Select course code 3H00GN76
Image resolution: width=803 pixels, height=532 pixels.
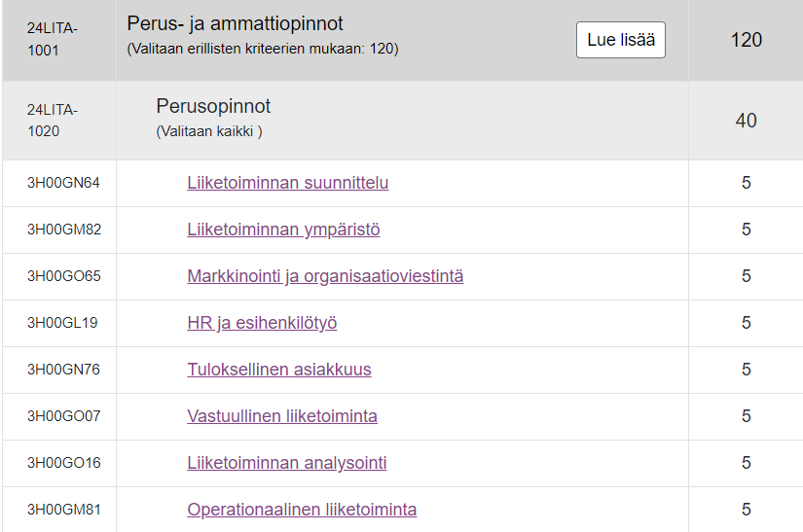pos(64,370)
